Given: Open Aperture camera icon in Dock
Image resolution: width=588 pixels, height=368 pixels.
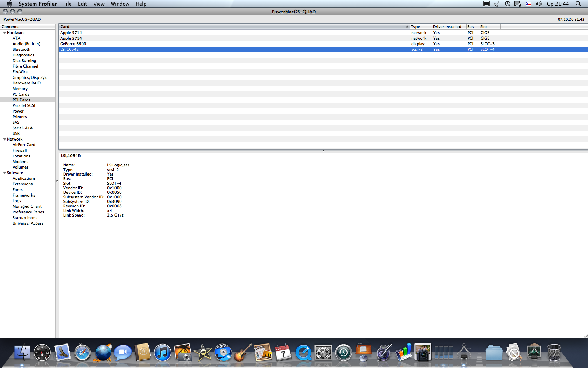Looking at the screenshot, I should coord(423,353).
